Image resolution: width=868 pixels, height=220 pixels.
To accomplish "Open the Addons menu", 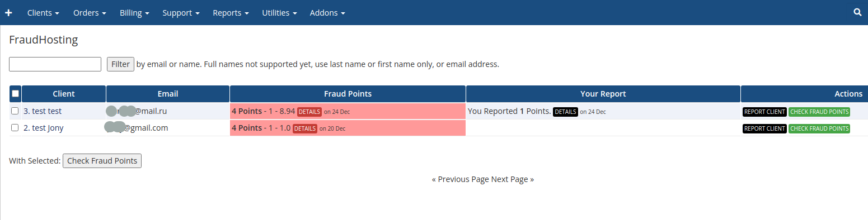I will click(x=327, y=12).
